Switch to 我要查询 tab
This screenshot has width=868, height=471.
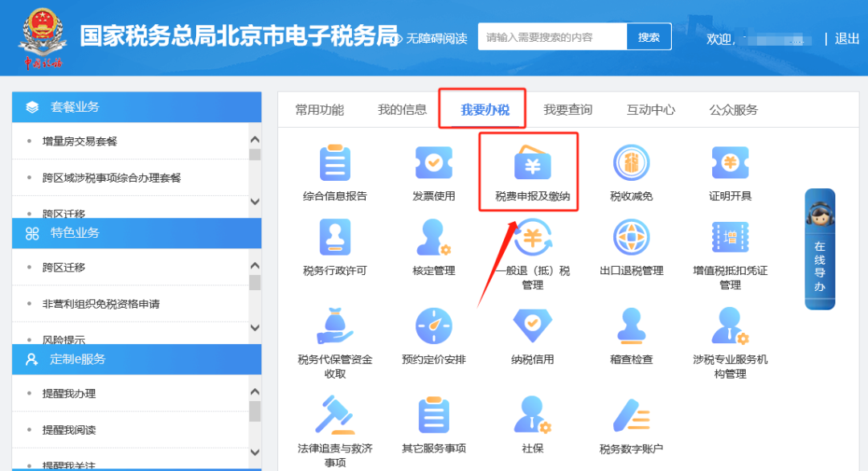tap(568, 109)
